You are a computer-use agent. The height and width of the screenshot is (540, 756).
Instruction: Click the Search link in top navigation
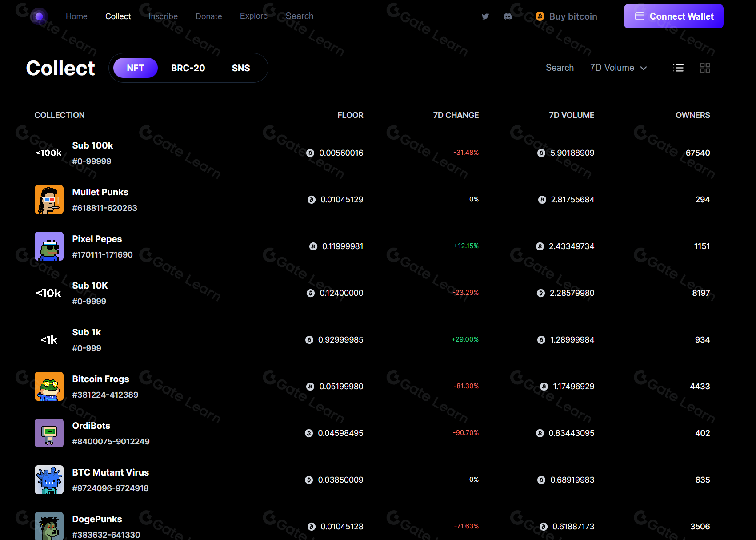300,16
